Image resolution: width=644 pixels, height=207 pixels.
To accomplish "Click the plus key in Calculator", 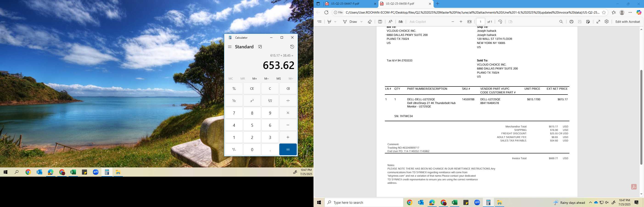I will click(x=288, y=137).
